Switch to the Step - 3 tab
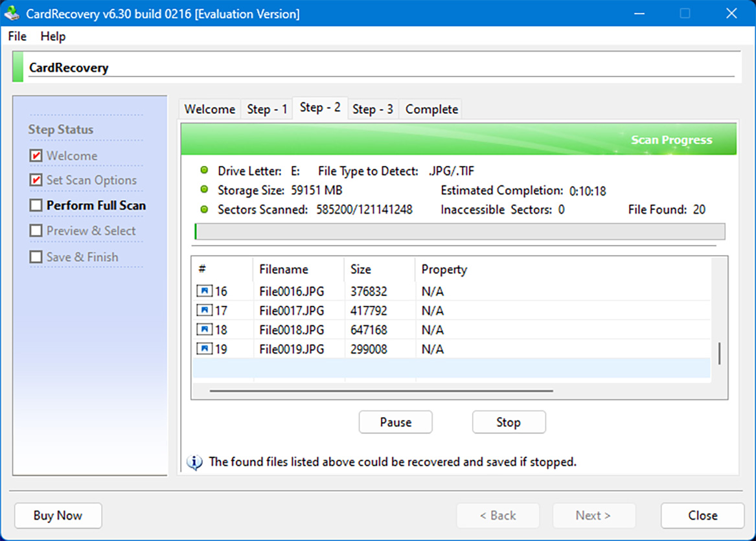The height and width of the screenshot is (541, 756). [372, 109]
